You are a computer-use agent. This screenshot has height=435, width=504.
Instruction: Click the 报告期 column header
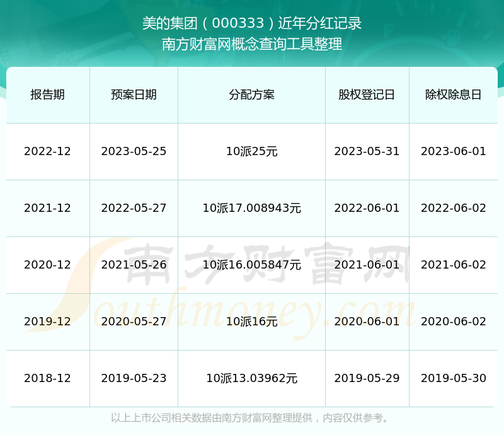[48, 95]
